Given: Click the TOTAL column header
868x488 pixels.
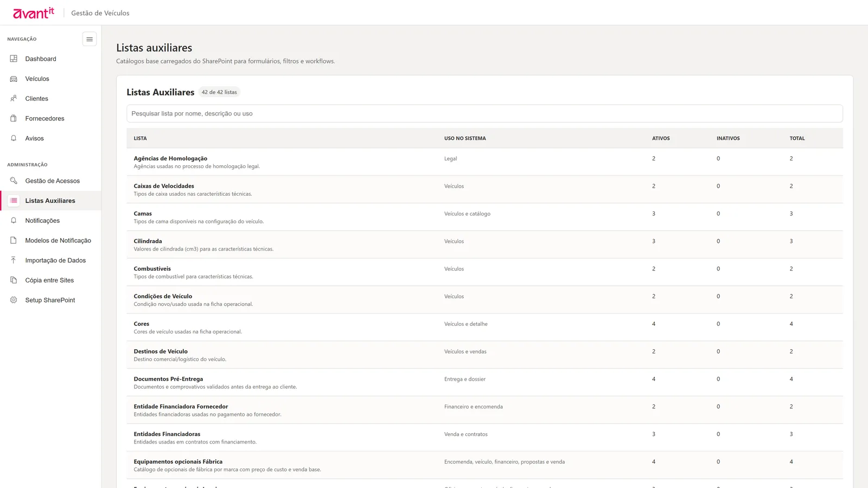Looking at the screenshot, I should coord(797,138).
